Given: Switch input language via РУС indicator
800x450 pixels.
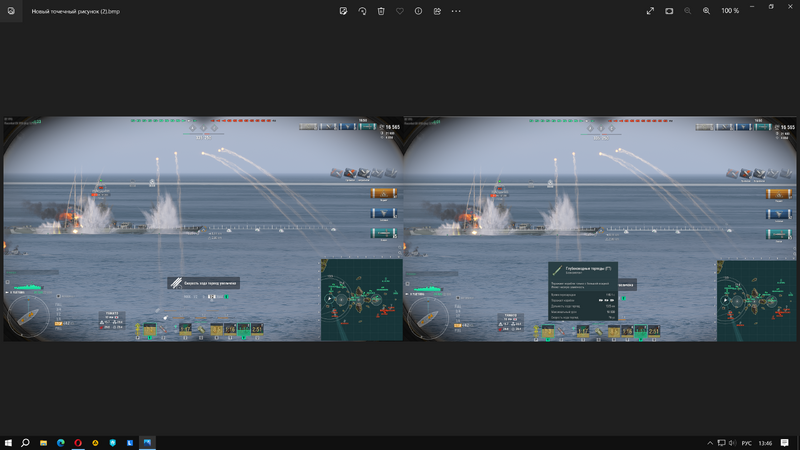Looking at the screenshot, I should tap(746, 442).
